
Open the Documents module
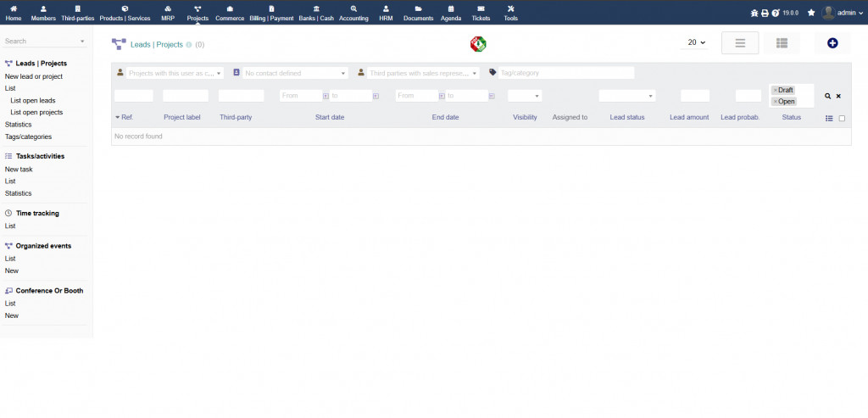coord(419,13)
